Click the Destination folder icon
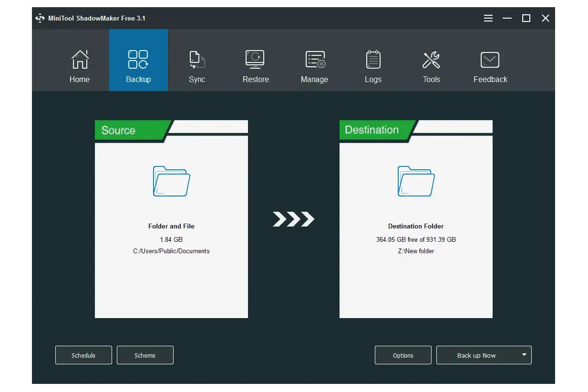The height and width of the screenshot is (392, 588). point(416,181)
